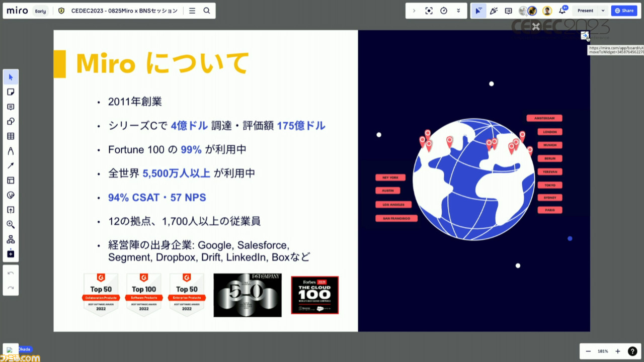Screen dimensions: 644x362
Task: Select the Table tool
Action: pyautogui.click(x=11, y=136)
